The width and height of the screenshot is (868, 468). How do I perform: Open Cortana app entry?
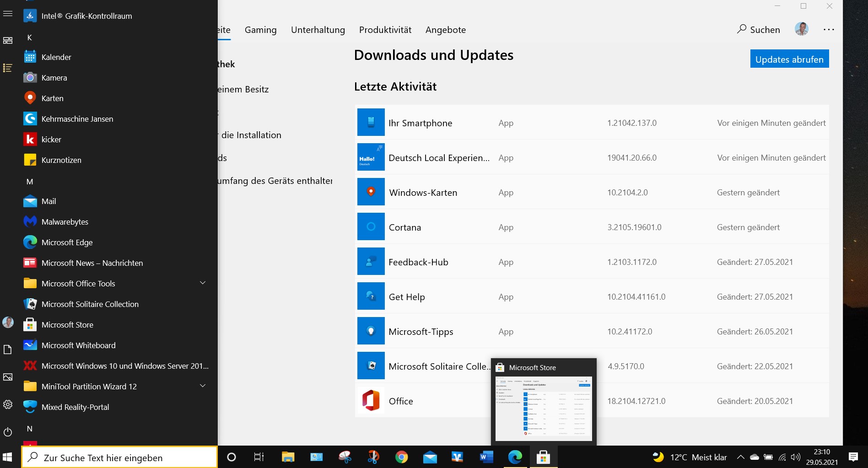click(592, 227)
